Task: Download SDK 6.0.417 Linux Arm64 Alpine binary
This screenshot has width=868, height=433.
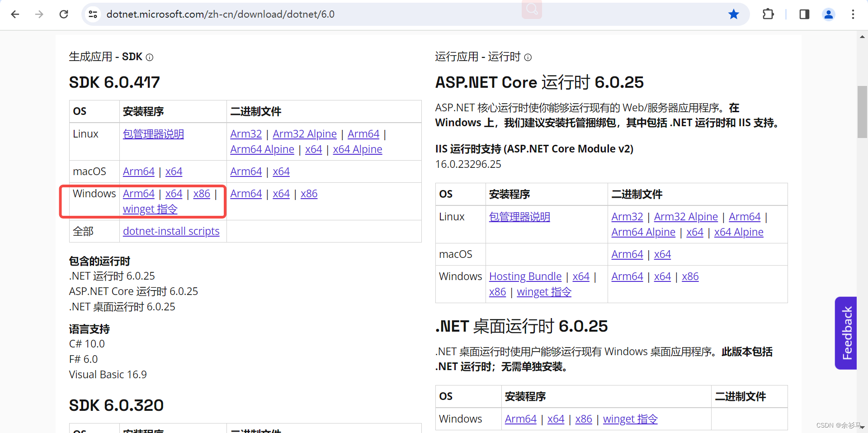Action: [262, 149]
